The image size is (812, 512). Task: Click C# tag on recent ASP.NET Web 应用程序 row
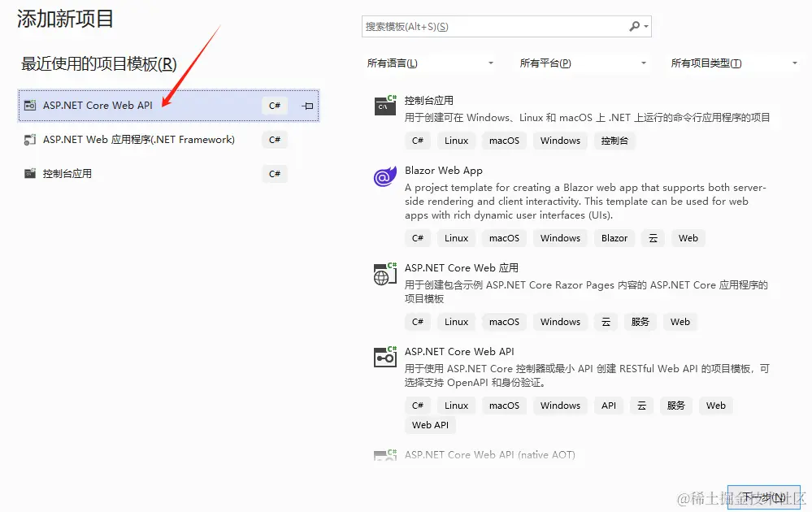point(275,140)
